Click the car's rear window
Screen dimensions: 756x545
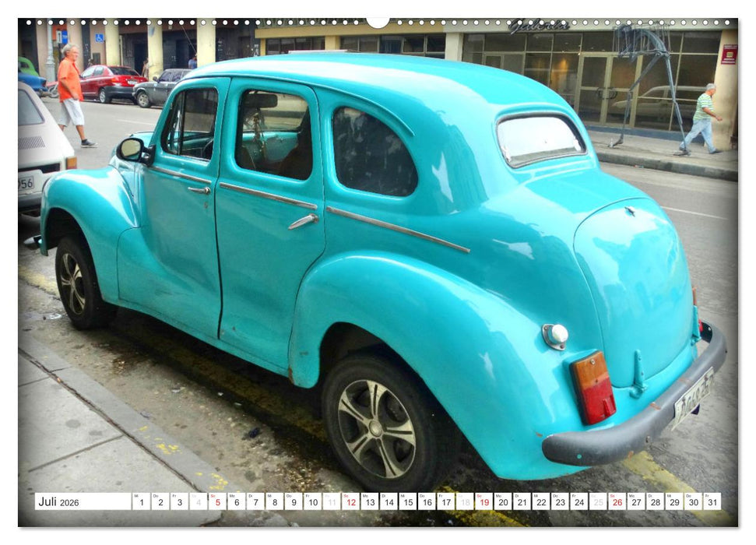(x=539, y=139)
